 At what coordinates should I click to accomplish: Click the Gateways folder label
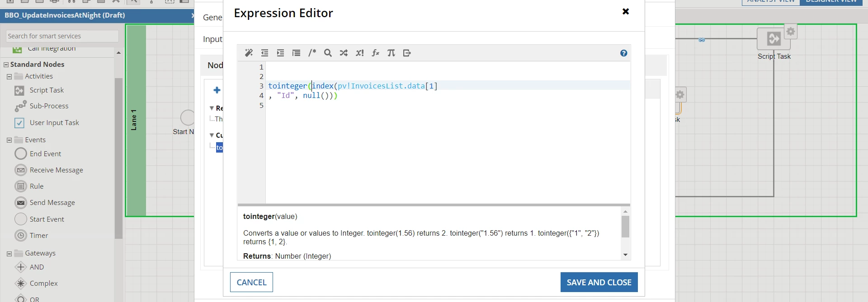tap(40, 253)
